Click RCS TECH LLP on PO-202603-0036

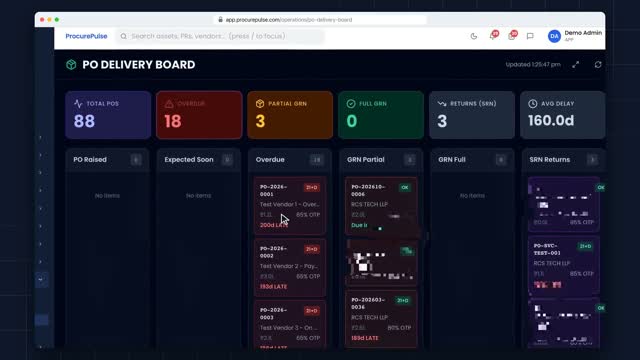[369, 318]
